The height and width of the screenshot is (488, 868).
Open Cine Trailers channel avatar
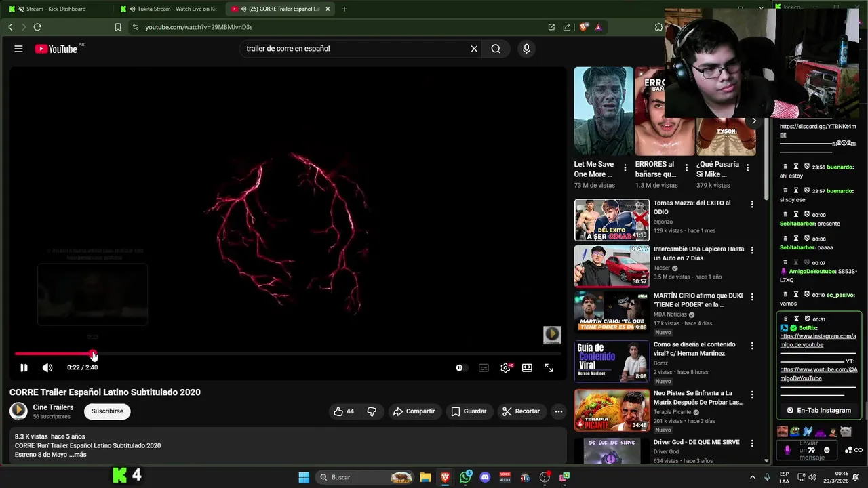tap(18, 411)
